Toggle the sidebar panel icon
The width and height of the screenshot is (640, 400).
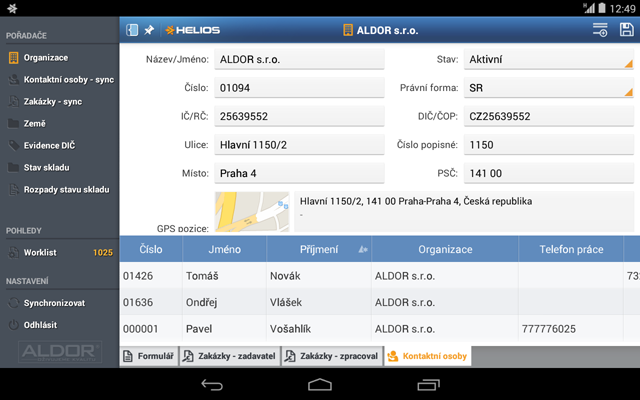point(132,30)
